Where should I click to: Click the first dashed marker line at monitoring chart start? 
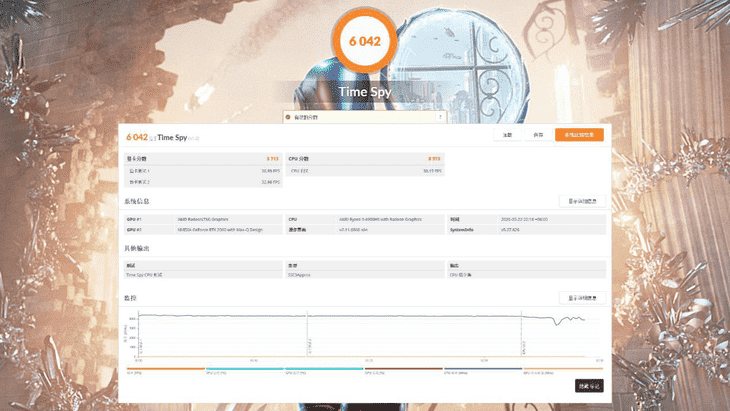pyautogui.click(x=139, y=334)
